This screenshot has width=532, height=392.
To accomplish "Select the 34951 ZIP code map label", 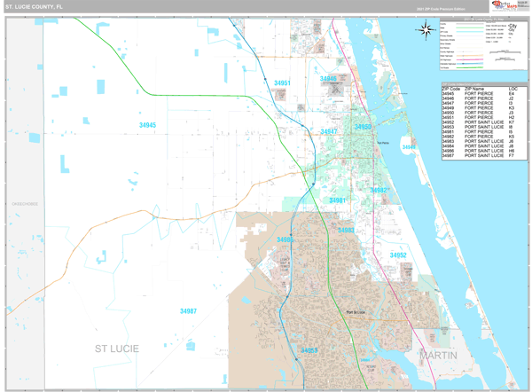I will (x=282, y=82).
